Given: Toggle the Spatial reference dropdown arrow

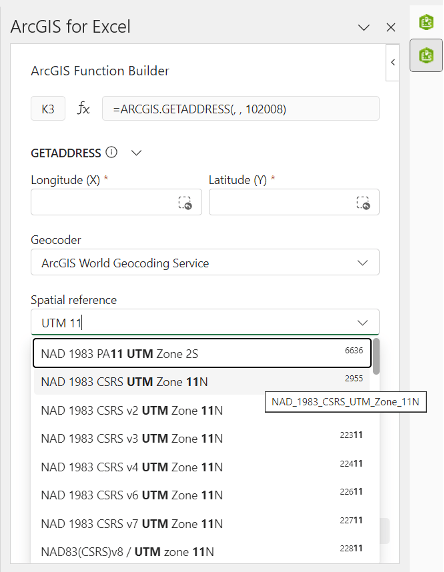Looking at the screenshot, I should click(362, 323).
